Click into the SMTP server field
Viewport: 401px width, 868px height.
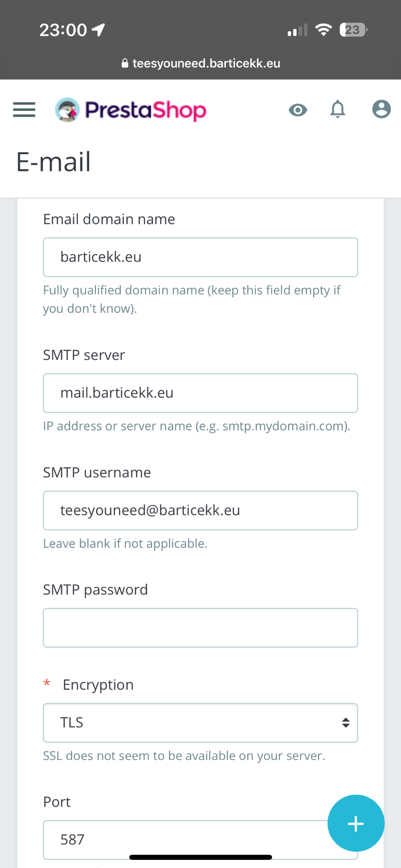pyautogui.click(x=200, y=393)
